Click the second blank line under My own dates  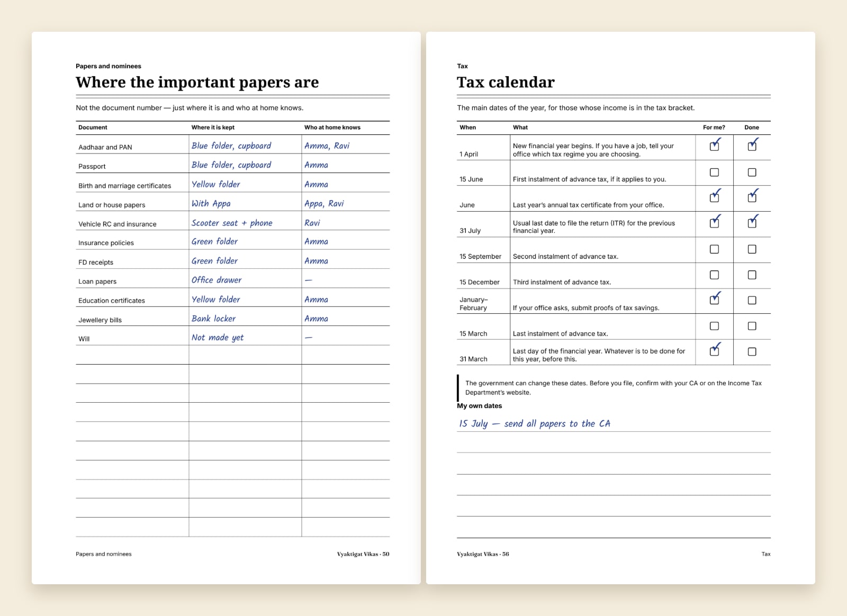(614, 464)
